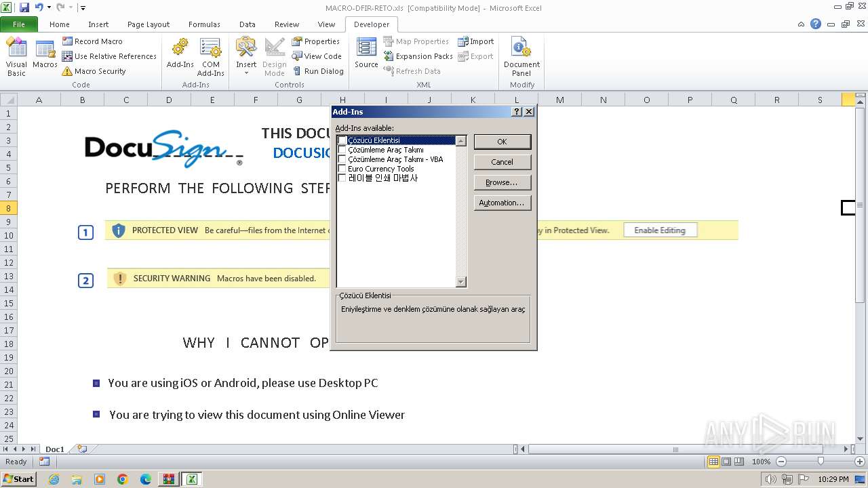Minimize the ribbon with caret
The width and height of the screenshot is (868, 488).
(x=802, y=24)
